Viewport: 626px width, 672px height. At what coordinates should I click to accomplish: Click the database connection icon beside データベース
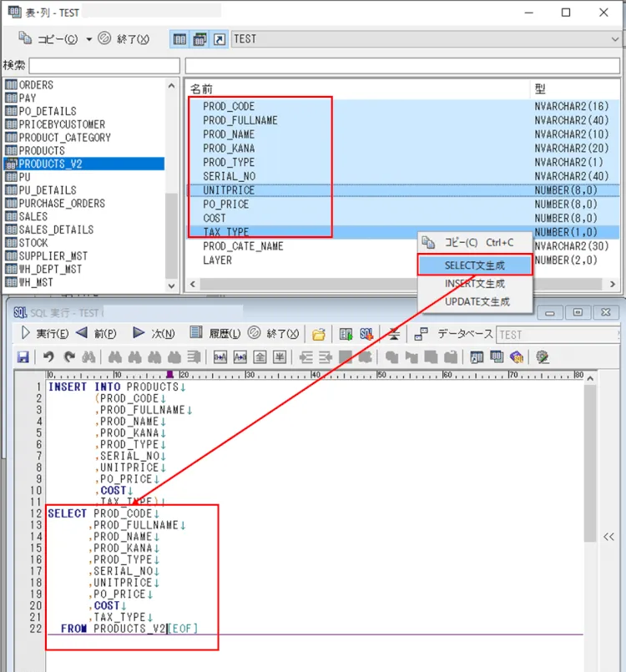(422, 334)
